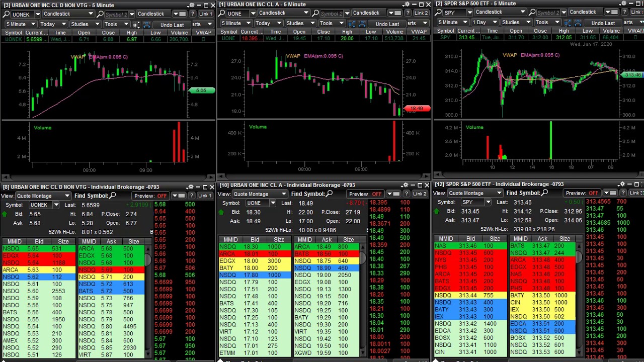Click the chart scale adjust icon in UONE chart
The width and height of the screenshot is (644, 362).
coord(352,24)
